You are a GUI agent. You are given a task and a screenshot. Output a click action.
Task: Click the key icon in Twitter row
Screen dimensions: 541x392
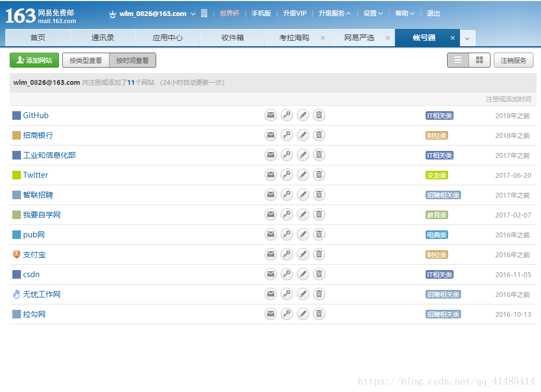coord(287,175)
